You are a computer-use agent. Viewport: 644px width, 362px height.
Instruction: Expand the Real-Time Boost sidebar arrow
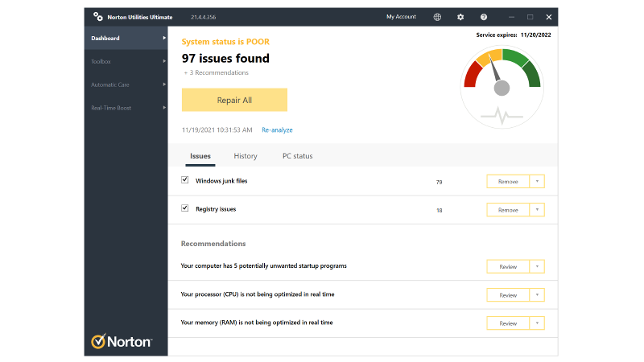coord(164,108)
